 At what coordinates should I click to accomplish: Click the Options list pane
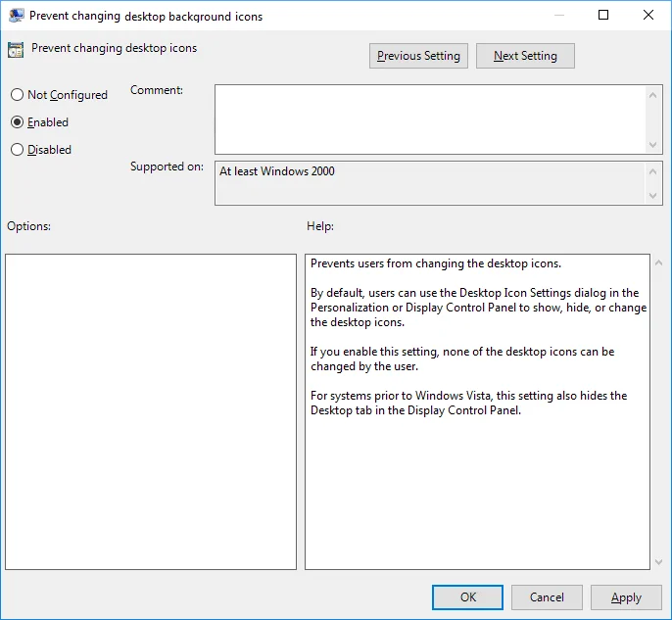[x=151, y=411]
